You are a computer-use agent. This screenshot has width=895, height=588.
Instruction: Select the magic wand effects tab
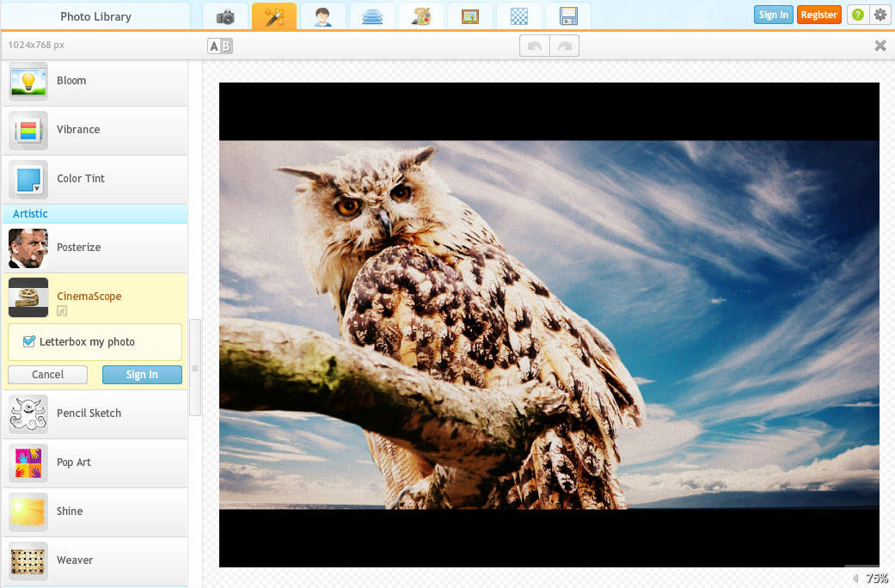tap(274, 16)
